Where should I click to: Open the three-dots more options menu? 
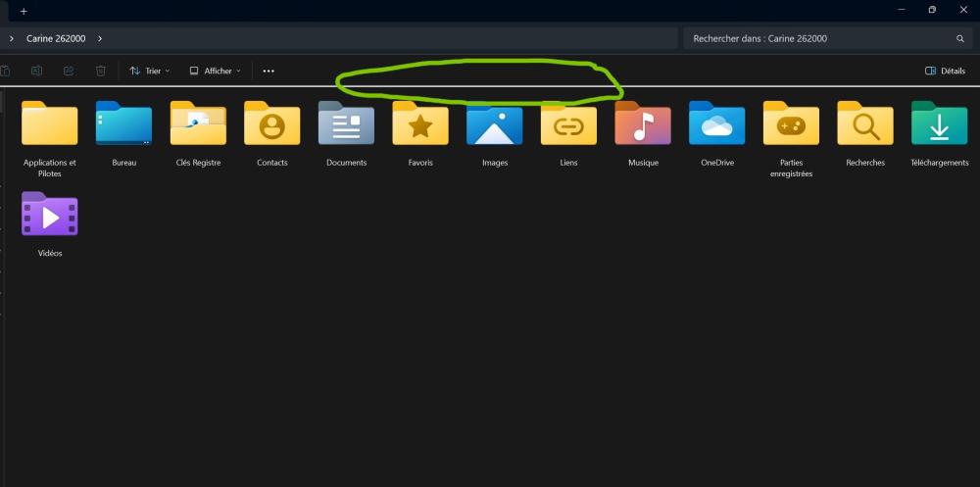(269, 71)
